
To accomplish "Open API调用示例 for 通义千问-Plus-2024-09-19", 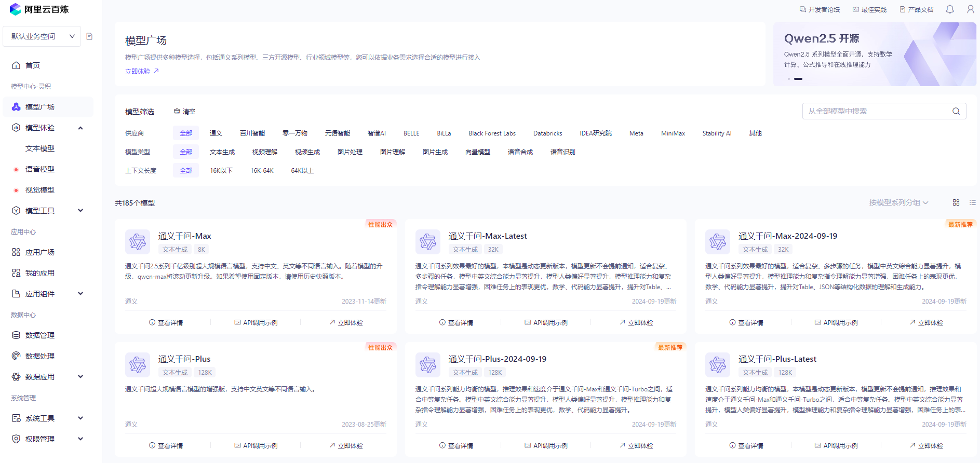I will [546, 446].
